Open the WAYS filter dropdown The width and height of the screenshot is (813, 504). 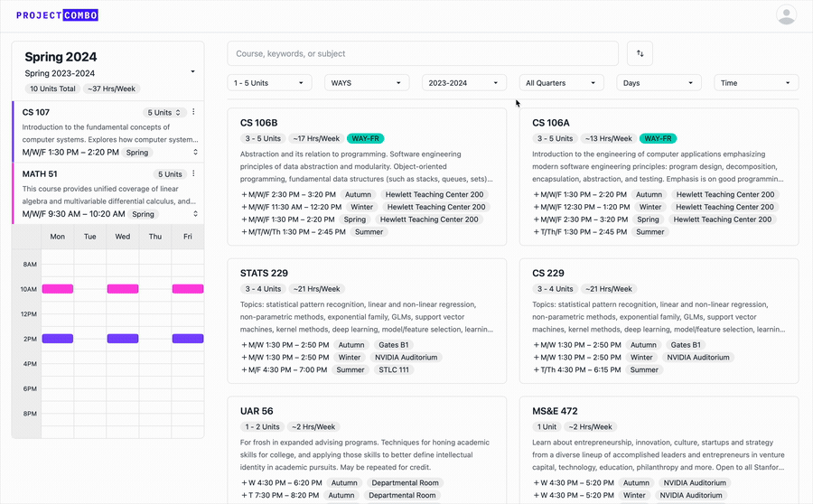pyautogui.click(x=367, y=83)
